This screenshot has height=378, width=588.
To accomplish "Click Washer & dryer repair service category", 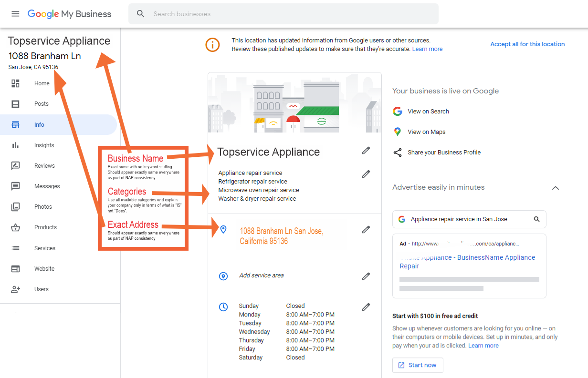I will point(257,199).
